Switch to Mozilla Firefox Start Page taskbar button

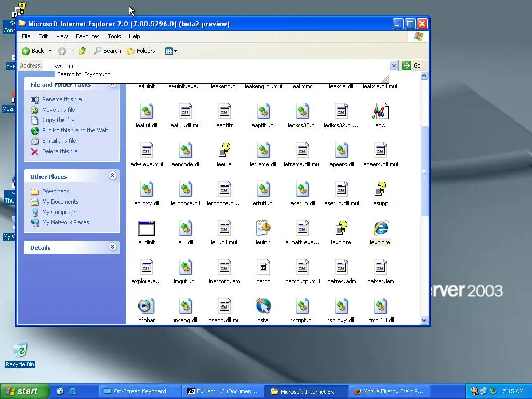coord(390,391)
